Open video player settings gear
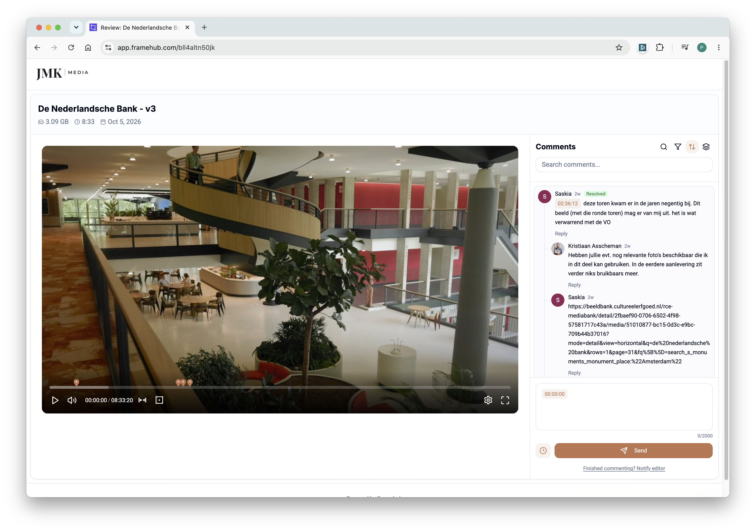The height and width of the screenshot is (532, 756). [x=488, y=400]
